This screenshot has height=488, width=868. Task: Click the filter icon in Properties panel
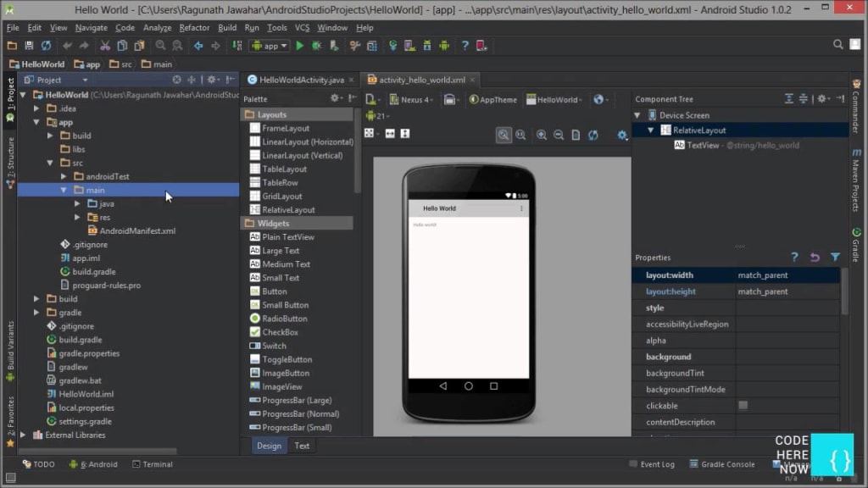pyautogui.click(x=835, y=258)
